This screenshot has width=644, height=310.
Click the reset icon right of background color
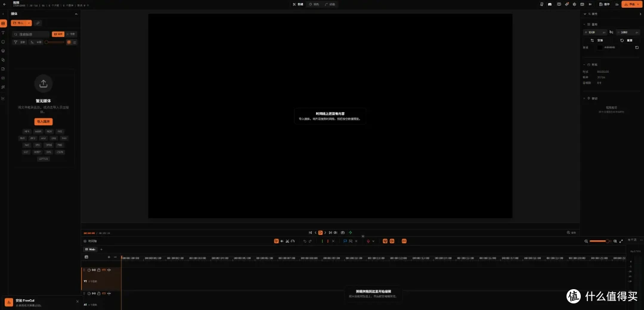[637, 48]
